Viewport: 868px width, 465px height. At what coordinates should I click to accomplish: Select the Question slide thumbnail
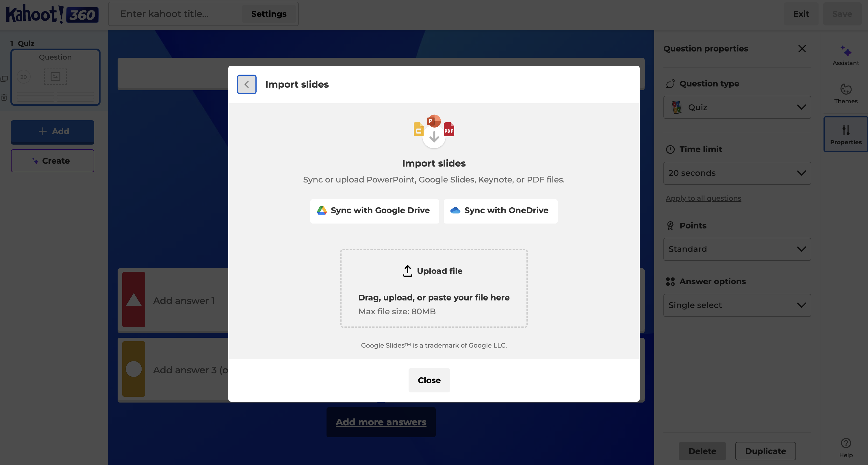[55, 77]
